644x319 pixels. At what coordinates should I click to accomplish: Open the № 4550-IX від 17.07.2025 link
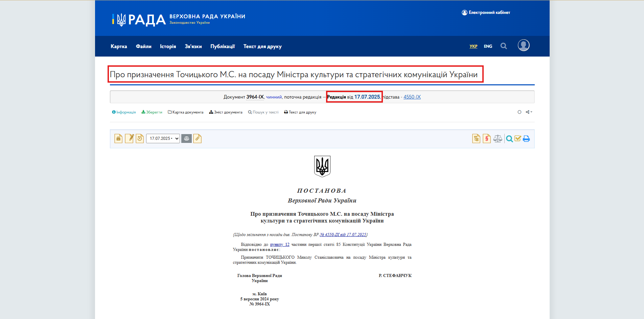click(343, 234)
